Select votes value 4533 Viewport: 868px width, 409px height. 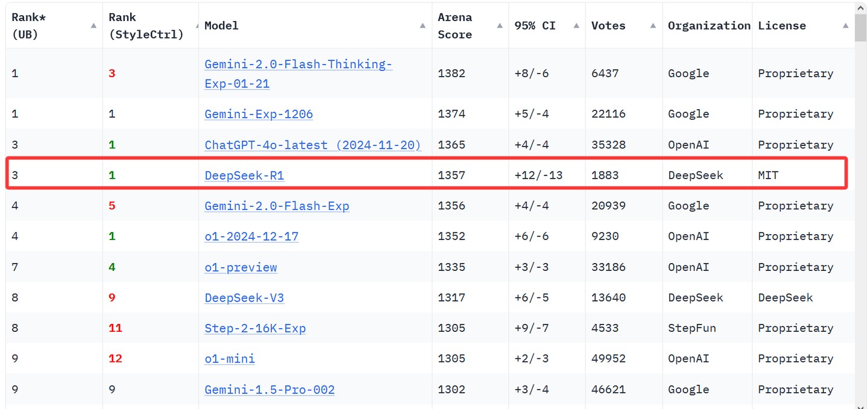[x=605, y=328]
